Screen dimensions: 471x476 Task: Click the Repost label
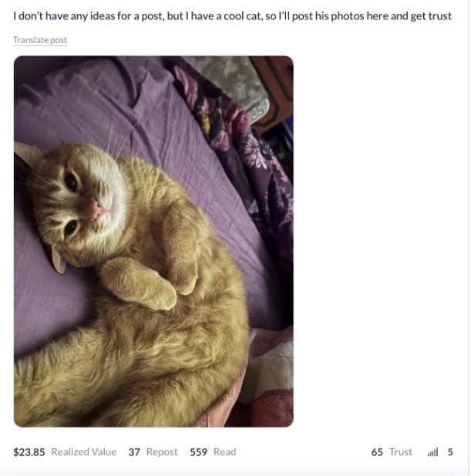162,452
